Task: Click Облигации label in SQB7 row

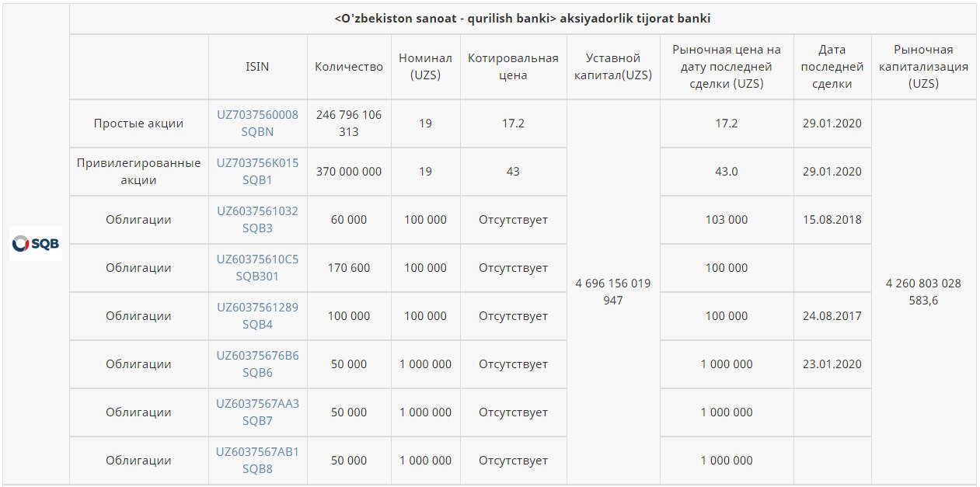Action: click(138, 412)
